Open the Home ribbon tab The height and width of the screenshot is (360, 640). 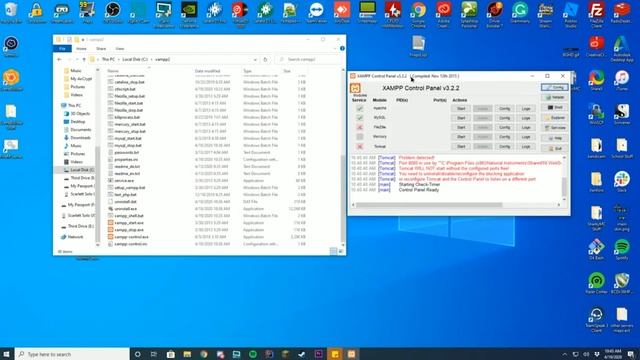pyautogui.click(x=82, y=49)
